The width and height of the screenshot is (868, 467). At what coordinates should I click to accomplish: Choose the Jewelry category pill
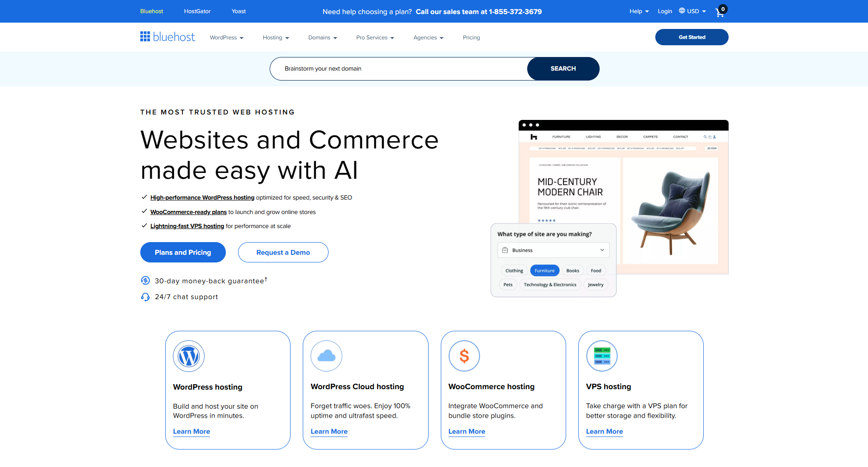point(595,284)
